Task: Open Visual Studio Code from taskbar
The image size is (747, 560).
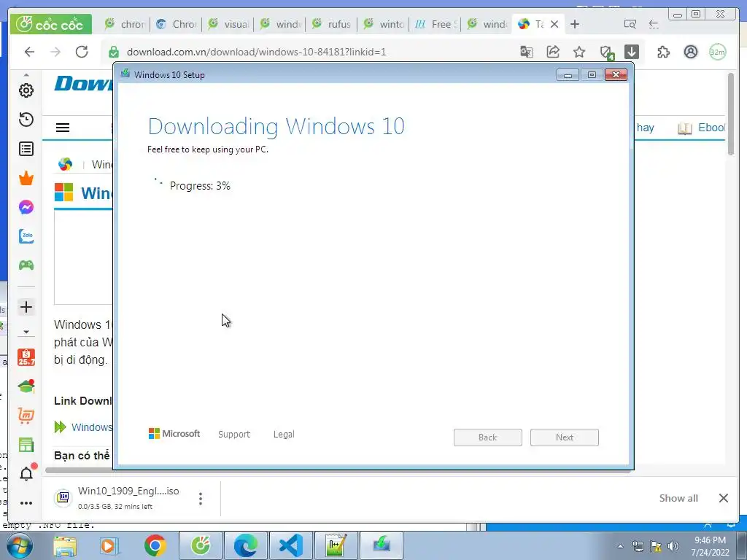Action: (x=291, y=545)
